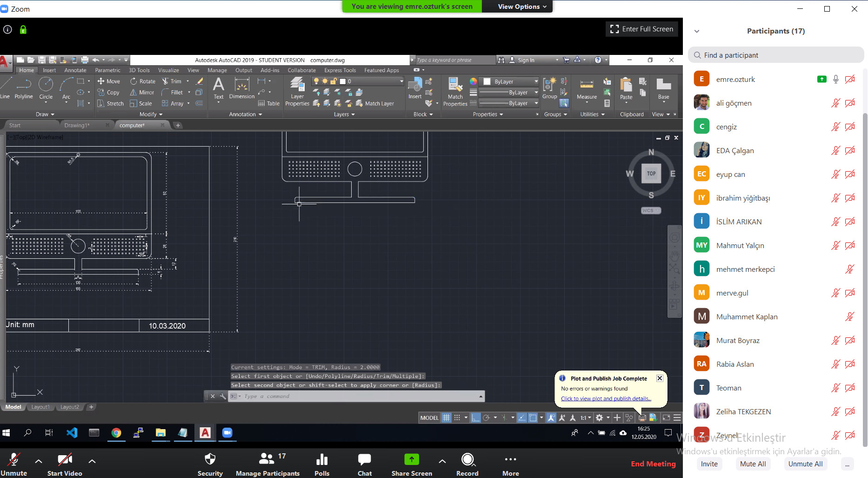Start your video in Zoom
Image resolution: width=868 pixels, height=478 pixels.
(x=65, y=464)
